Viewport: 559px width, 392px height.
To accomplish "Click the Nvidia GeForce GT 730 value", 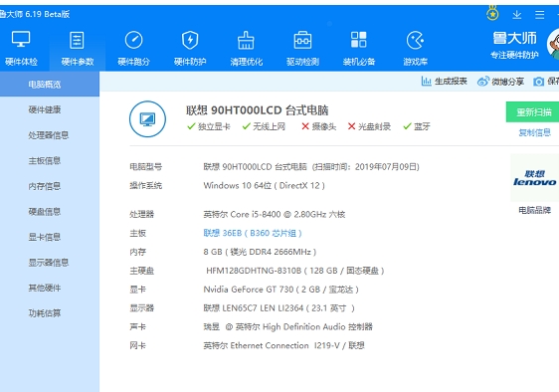I will click(x=280, y=290).
